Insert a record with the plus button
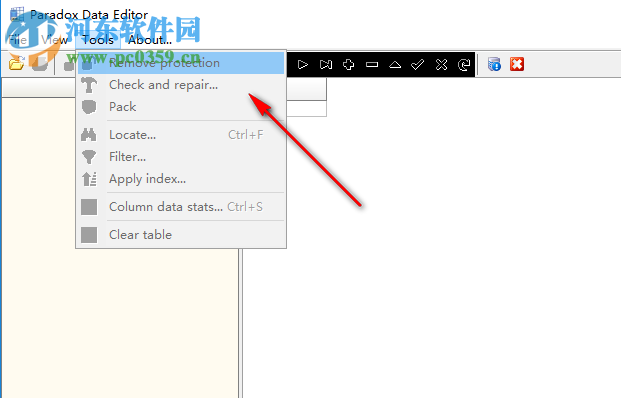621x398 pixels. click(349, 65)
